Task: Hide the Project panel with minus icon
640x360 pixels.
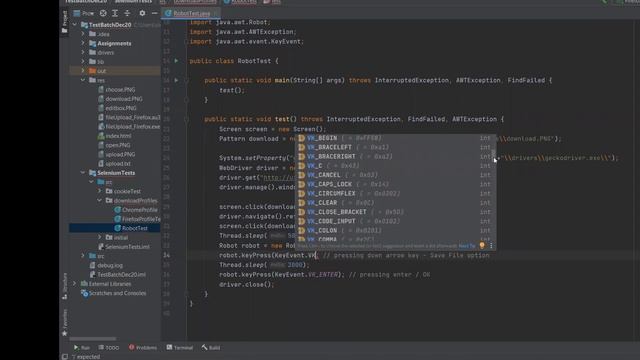Action: coord(154,13)
